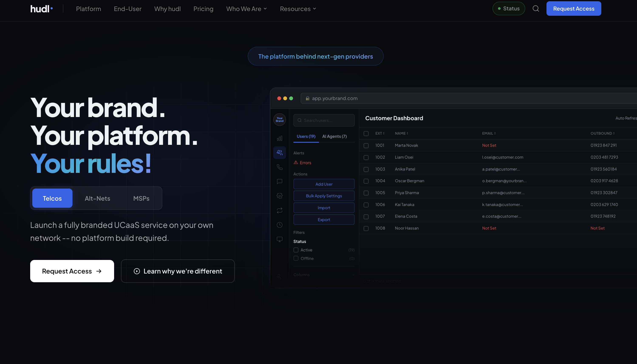Click the Add User button
Screen dimensions: 637x364
[x=324, y=184]
